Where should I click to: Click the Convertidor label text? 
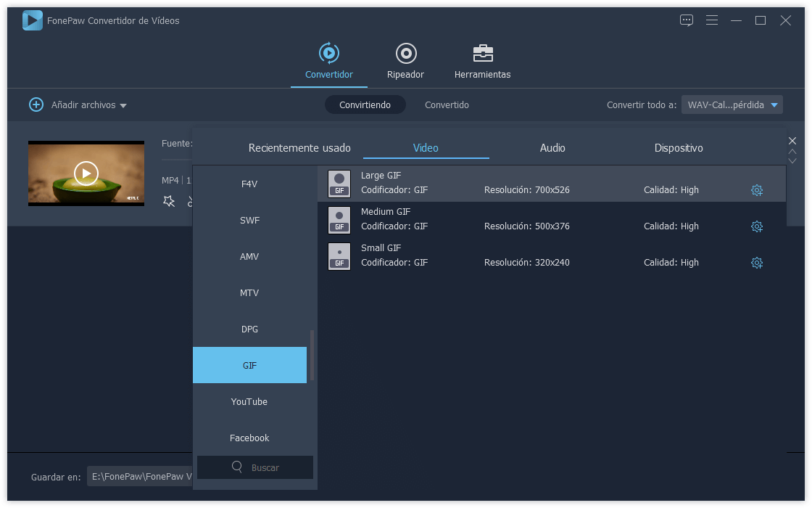329,75
